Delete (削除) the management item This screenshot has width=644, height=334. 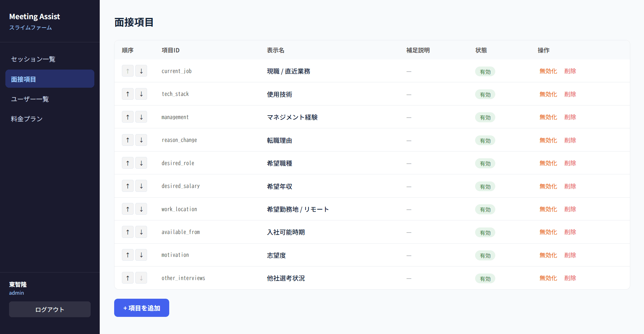point(570,117)
